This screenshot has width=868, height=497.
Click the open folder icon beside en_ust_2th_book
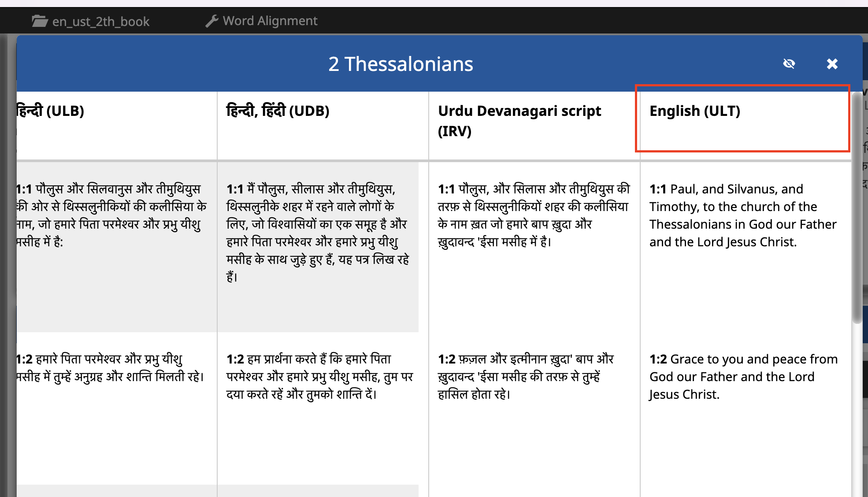point(40,21)
